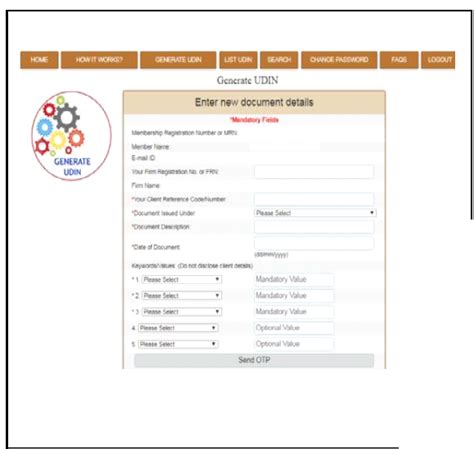474x449 pixels.
Task: Click first Mandatory Value input field
Action: pos(294,279)
